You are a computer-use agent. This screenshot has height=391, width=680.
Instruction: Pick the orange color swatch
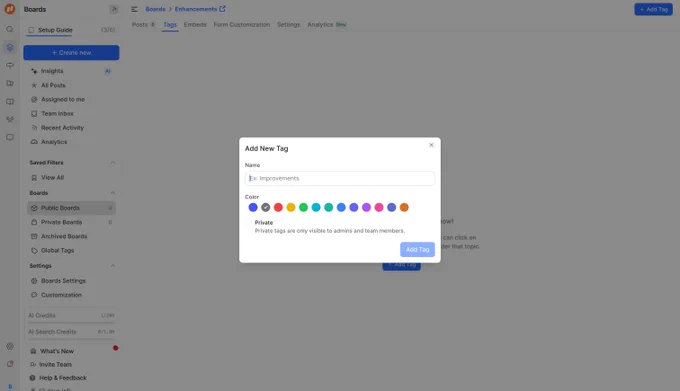pos(404,208)
